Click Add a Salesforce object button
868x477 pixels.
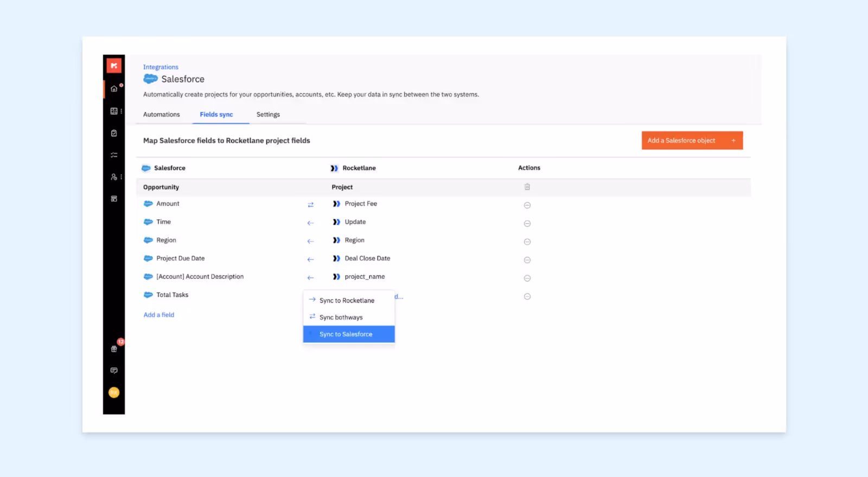pos(692,141)
